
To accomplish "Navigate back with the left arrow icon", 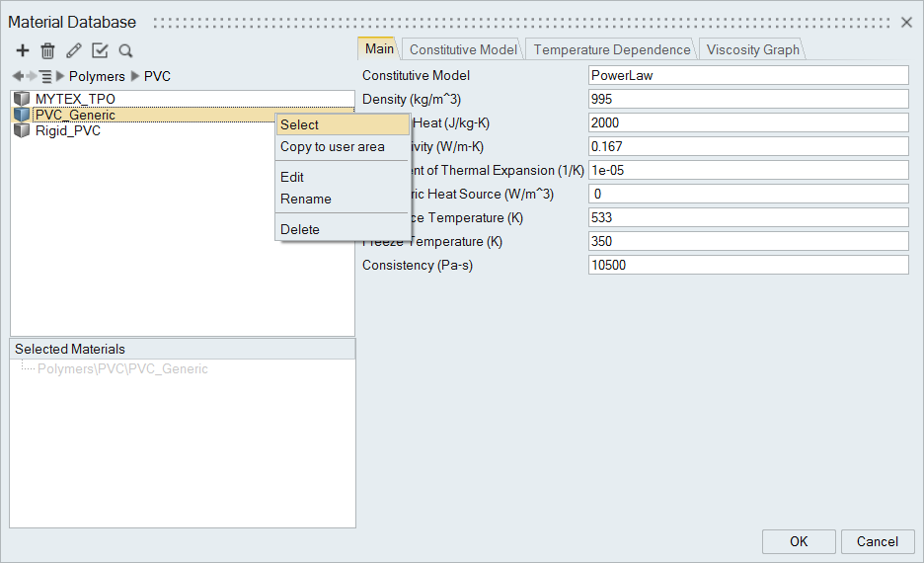I will (x=17, y=76).
